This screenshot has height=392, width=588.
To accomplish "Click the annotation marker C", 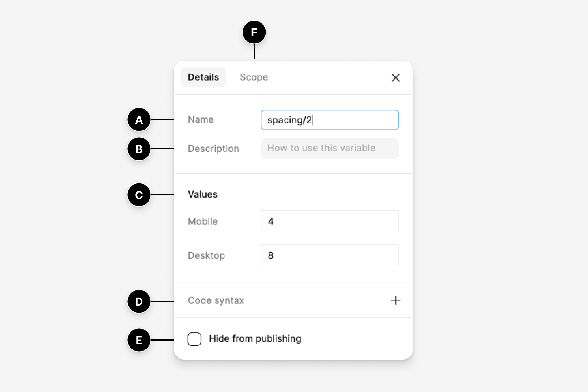I will click(139, 195).
